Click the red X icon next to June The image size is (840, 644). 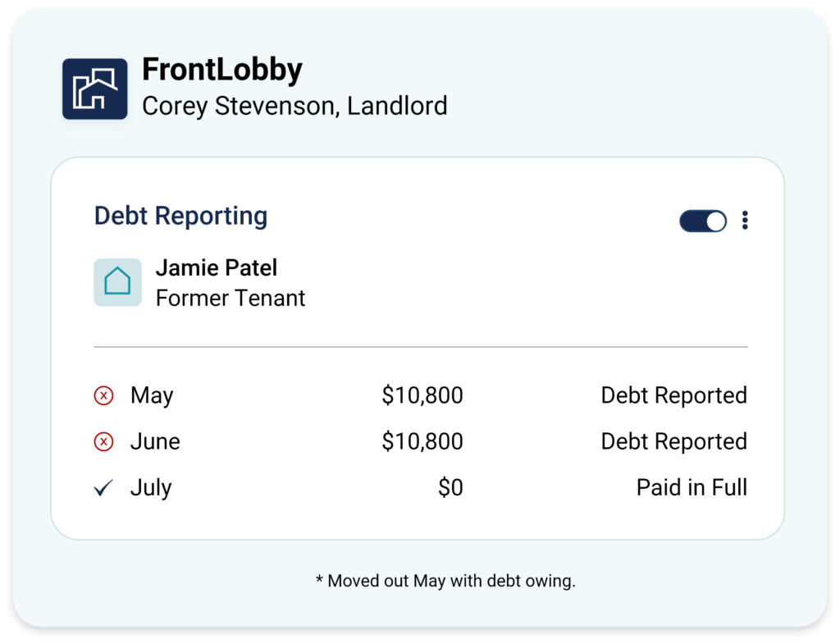pos(104,442)
